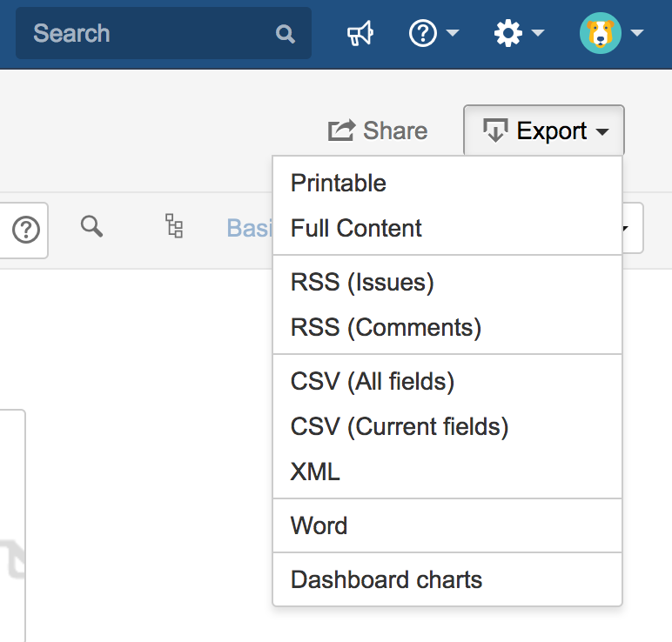The height and width of the screenshot is (642, 672).
Task: Click the Share button
Action: (378, 131)
